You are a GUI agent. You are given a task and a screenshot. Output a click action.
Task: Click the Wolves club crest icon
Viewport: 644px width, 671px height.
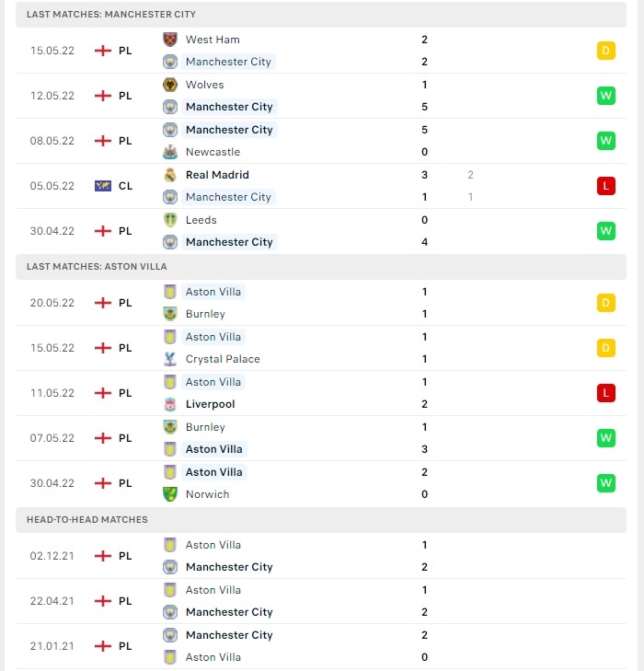(170, 85)
